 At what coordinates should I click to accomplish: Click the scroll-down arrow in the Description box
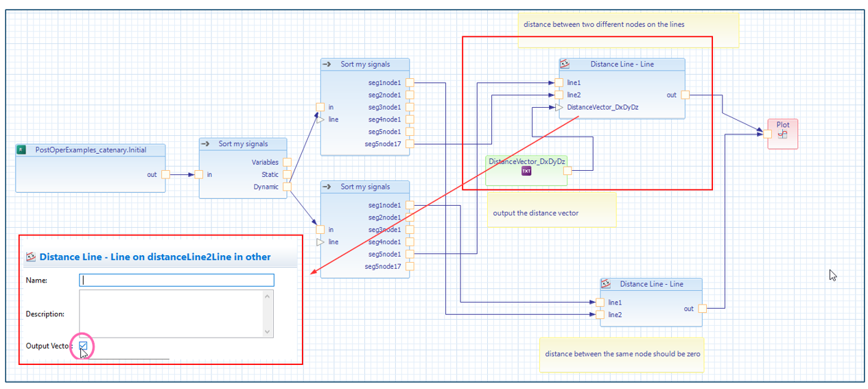267,331
